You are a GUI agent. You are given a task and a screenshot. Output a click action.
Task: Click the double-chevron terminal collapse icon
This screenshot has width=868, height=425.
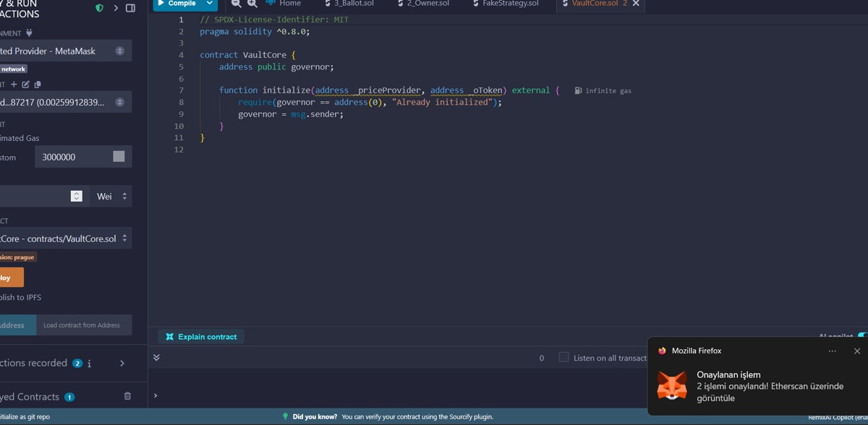156,357
